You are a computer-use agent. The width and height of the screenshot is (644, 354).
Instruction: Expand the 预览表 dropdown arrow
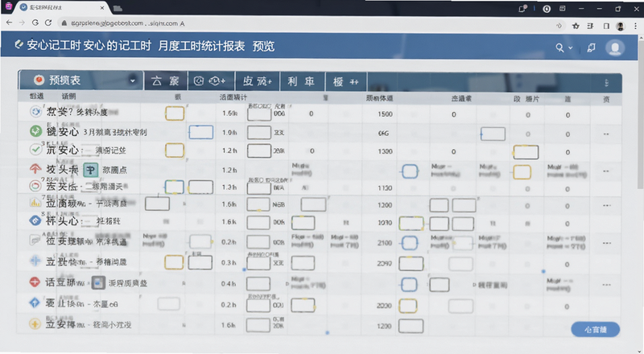pyautogui.click(x=132, y=81)
